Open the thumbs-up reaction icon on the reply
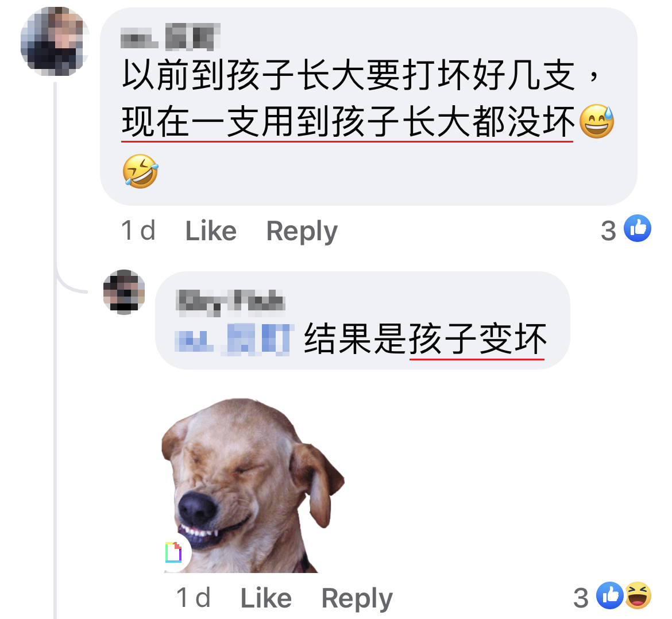 611,595
